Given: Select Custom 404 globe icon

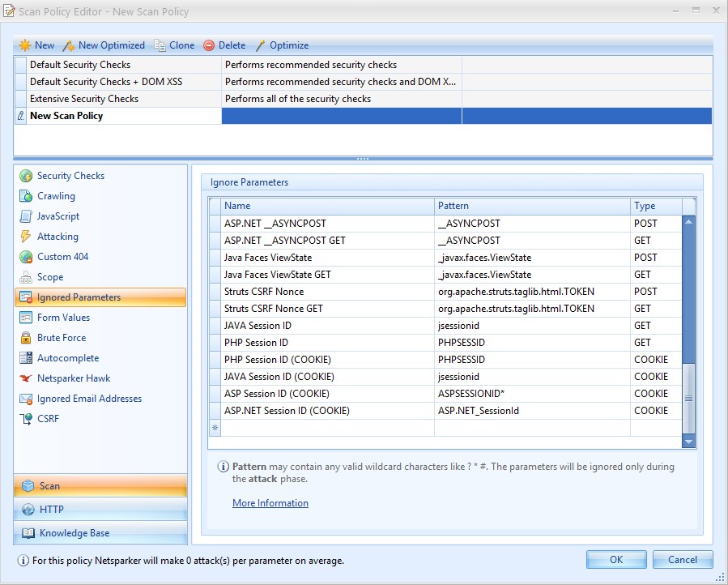Looking at the screenshot, I should tap(25, 257).
